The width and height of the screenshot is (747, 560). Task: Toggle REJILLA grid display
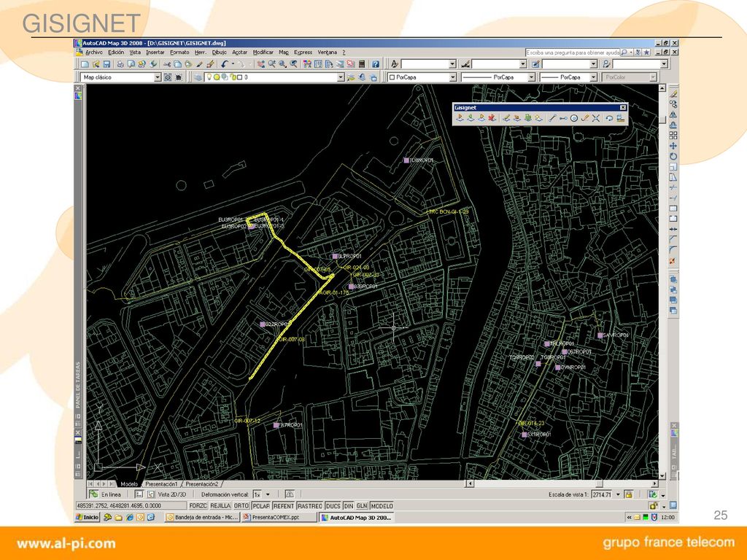click(x=220, y=506)
